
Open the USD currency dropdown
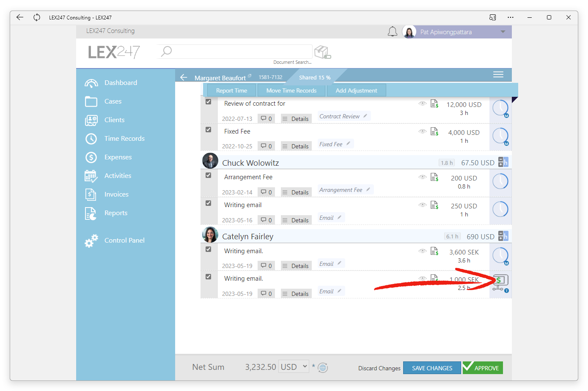point(294,367)
